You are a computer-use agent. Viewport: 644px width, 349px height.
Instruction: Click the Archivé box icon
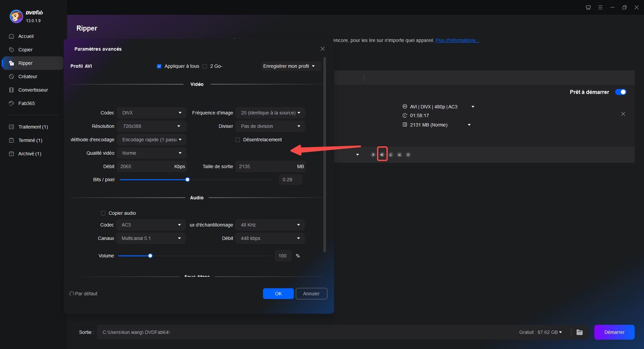11,154
